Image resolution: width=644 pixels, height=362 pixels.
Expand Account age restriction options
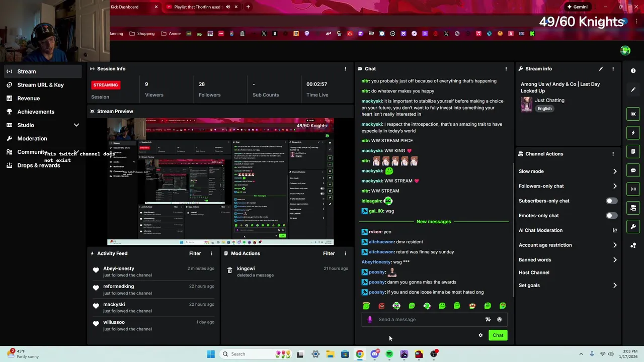point(615,245)
